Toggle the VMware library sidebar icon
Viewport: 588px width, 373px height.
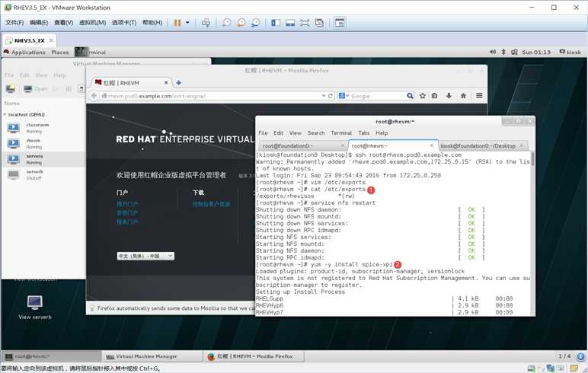point(276,23)
